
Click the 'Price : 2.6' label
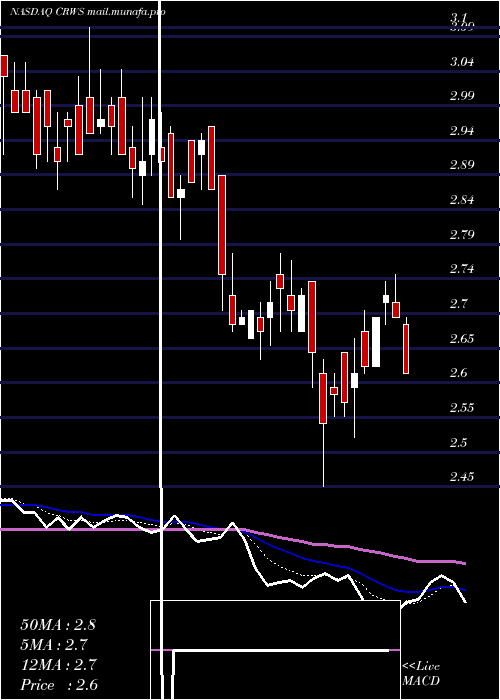point(59,685)
